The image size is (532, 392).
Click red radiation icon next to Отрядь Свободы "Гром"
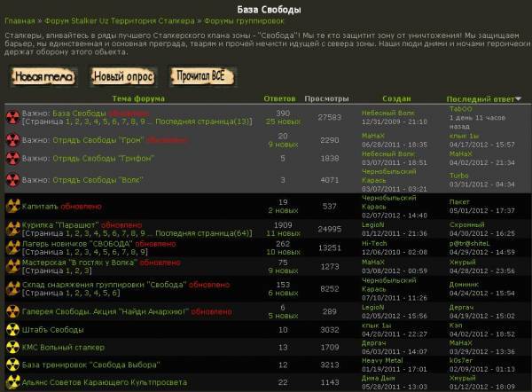click(12, 139)
